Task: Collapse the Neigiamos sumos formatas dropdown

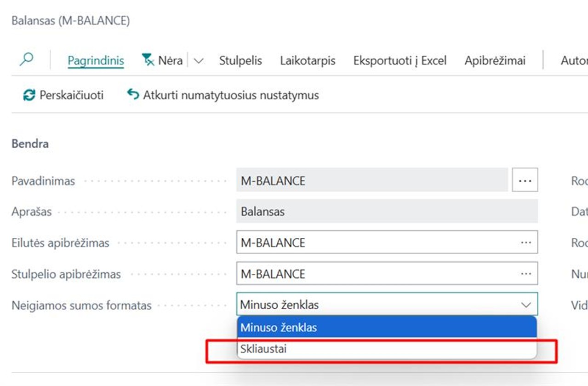Action: point(525,305)
